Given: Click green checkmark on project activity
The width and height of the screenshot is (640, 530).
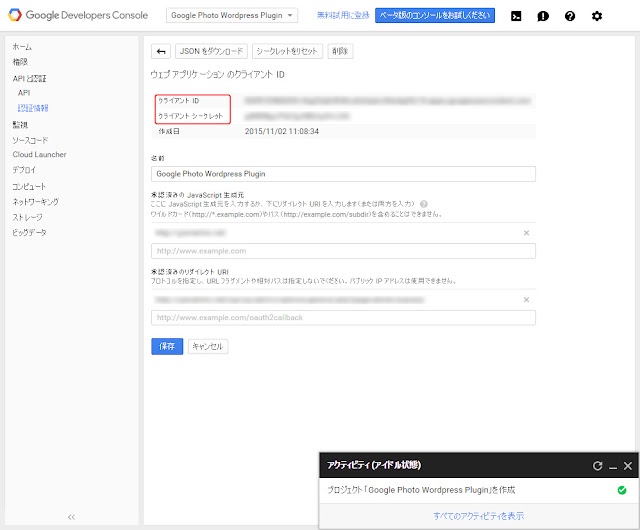Looking at the screenshot, I should [x=622, y=490].
